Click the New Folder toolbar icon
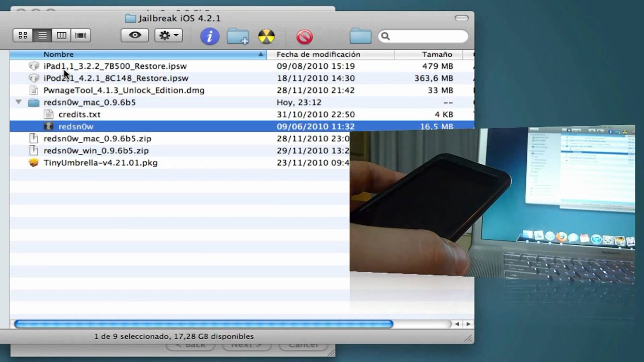The width and height of the screenshot is (644, 362). pyautogui.click(x=238, y=37)
